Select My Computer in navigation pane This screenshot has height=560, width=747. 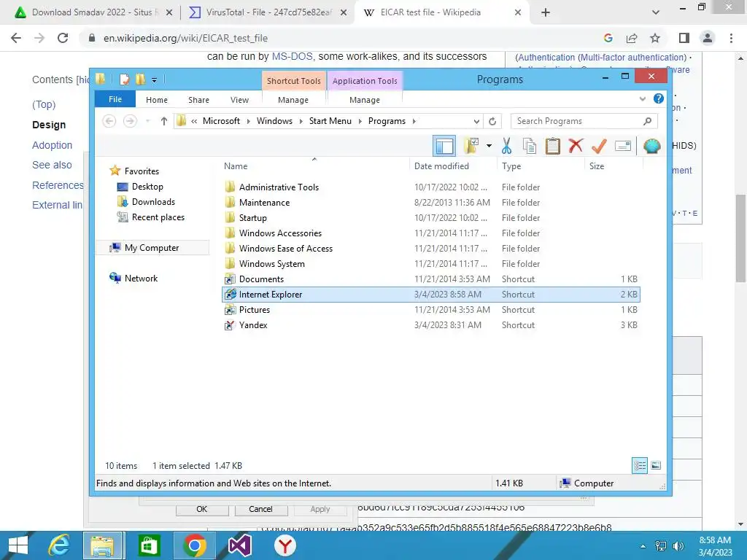coord(152,248)
